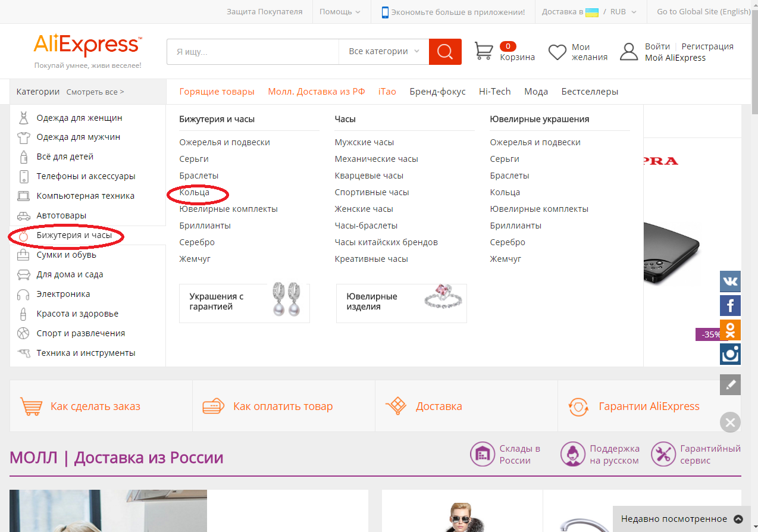Image resolution: width=758 pixels, height=532 pixels.
Task: Click the Регистрация link
Action: pyautogui.click(x=707, y=46)
